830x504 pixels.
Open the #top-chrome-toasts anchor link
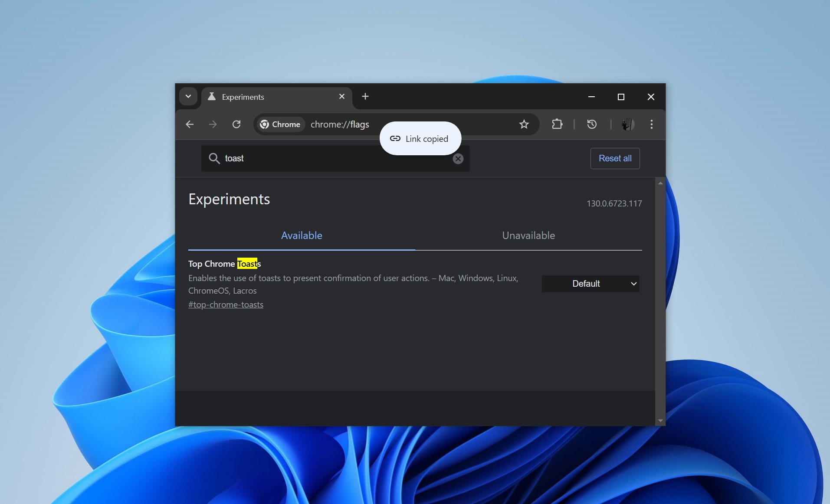226,304
